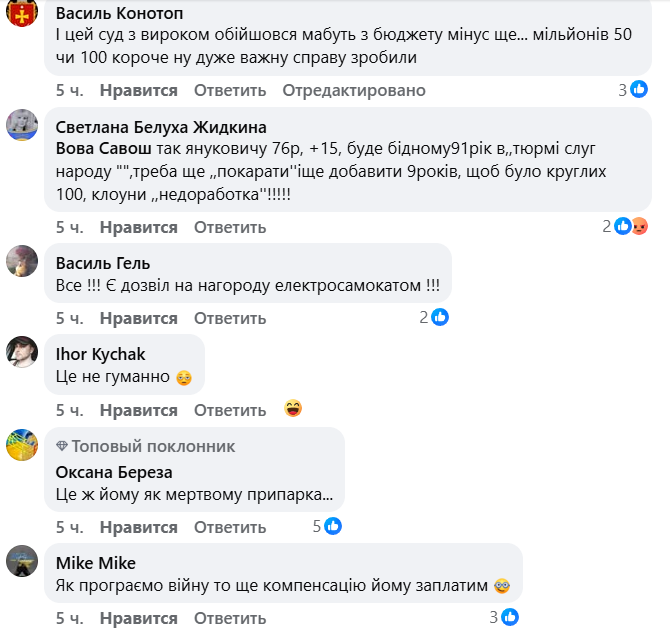Open Светлана Белуха Жидкина's profile picture
Screen dimensions: 670x632
point(22,127)
